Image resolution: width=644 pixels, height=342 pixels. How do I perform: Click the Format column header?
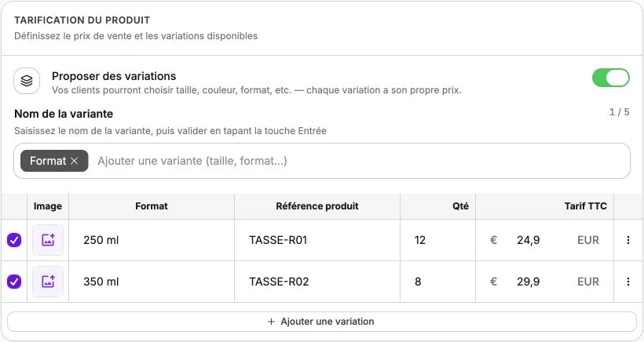click(x=152, y=206)
